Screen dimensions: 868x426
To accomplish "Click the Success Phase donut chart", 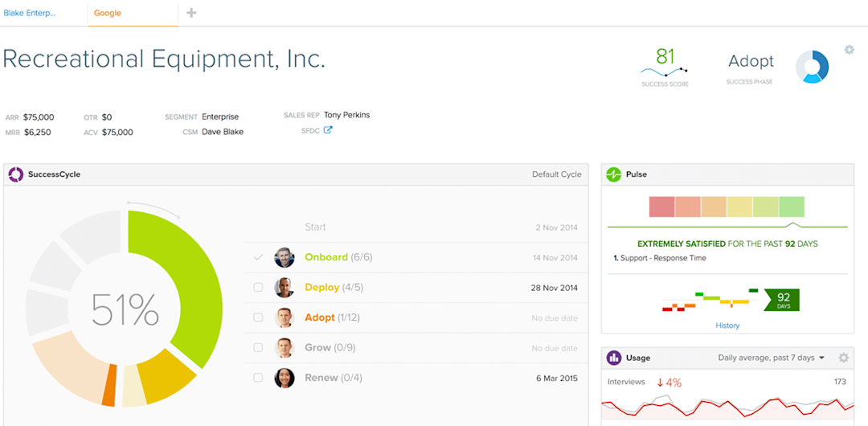I will 812,67.
